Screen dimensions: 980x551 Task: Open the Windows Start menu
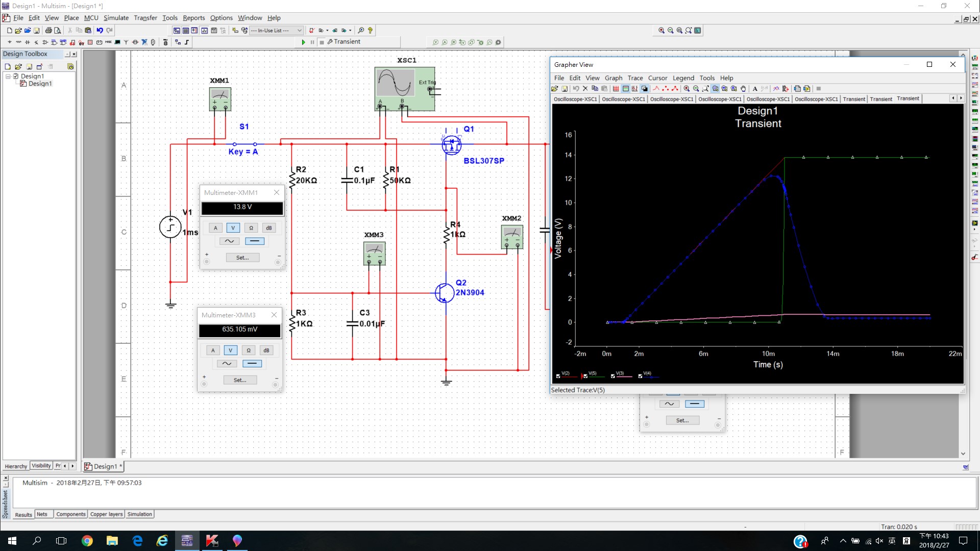click(12, 541)
